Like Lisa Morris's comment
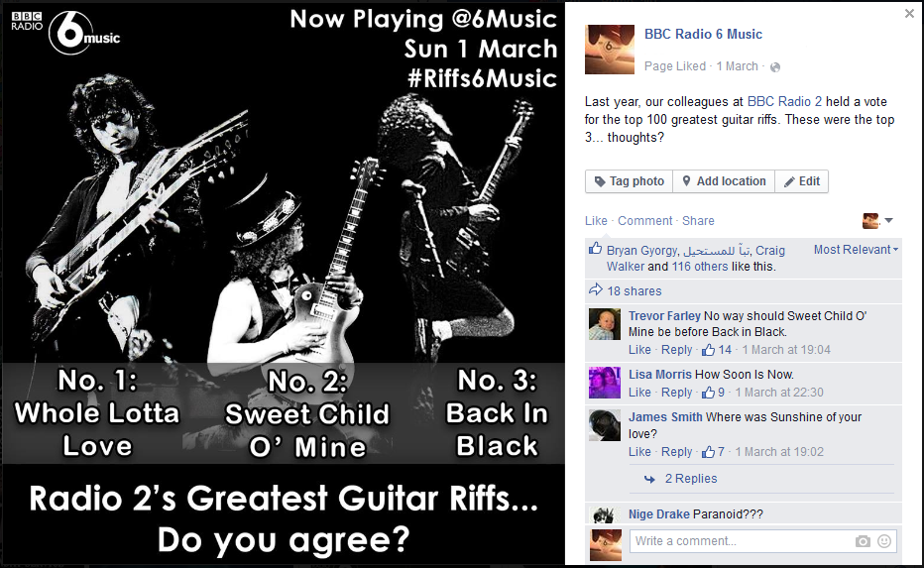The height and width of the screenshot is (568, 924). (x=639, y=393)
